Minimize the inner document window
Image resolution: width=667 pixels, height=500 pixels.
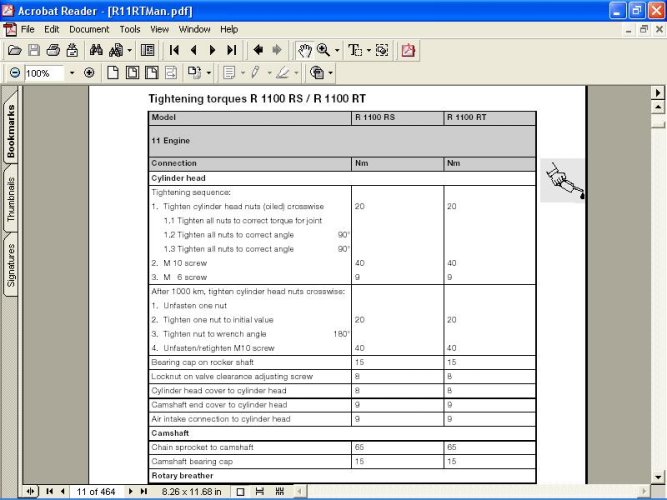pyautogui.click(x=629, y=29)
